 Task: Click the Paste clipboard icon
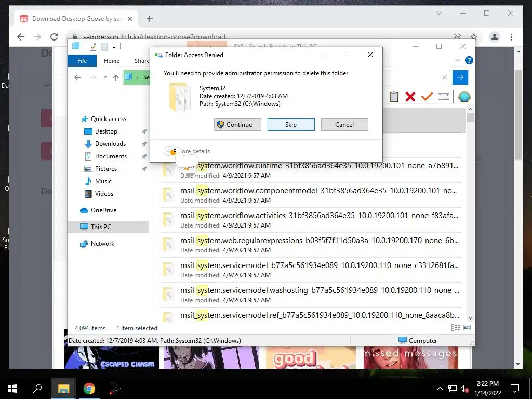(x=394, y=97)
